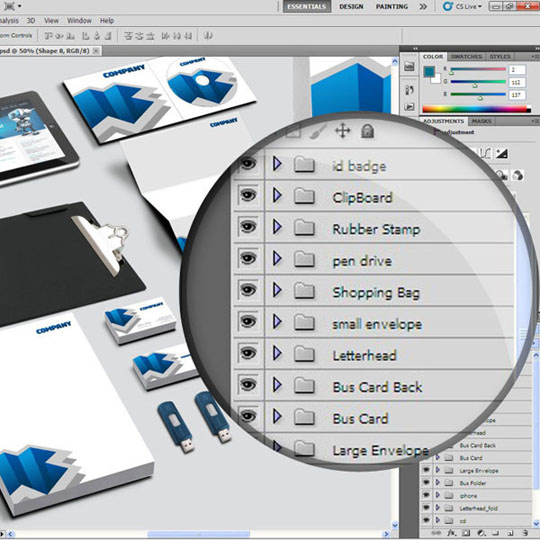
Task: Hide the Shopping Bag group
Action: point(248,290)
